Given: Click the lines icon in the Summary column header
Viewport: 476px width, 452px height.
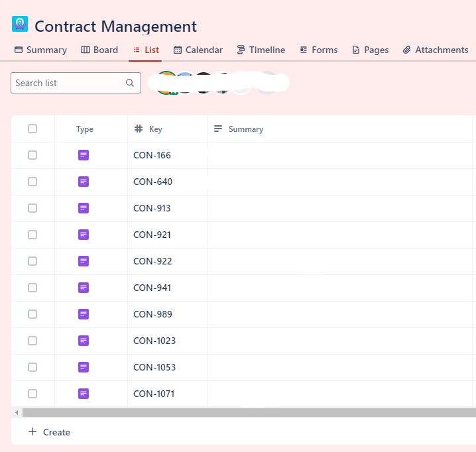Looking at the screenshot, I should 218,129.
